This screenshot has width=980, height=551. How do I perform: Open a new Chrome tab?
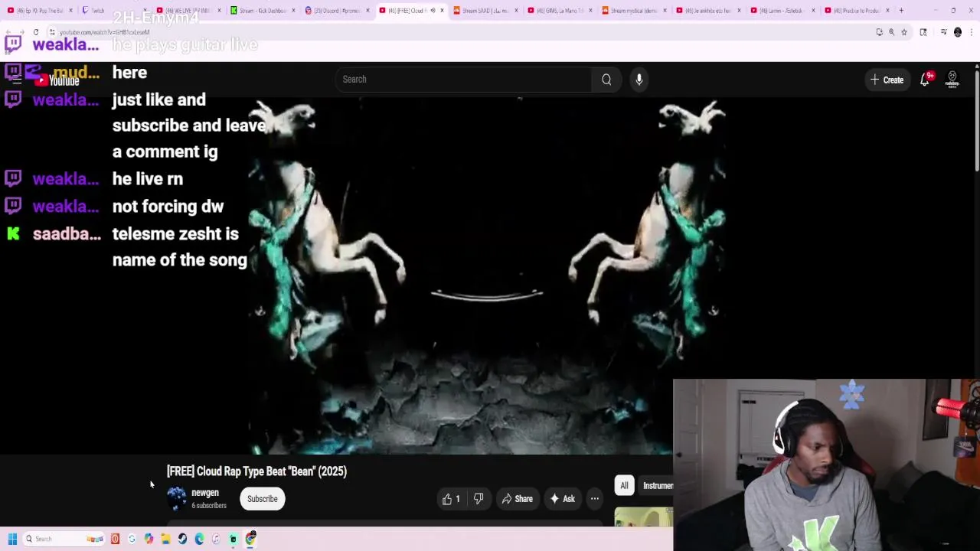click(901, 11)
